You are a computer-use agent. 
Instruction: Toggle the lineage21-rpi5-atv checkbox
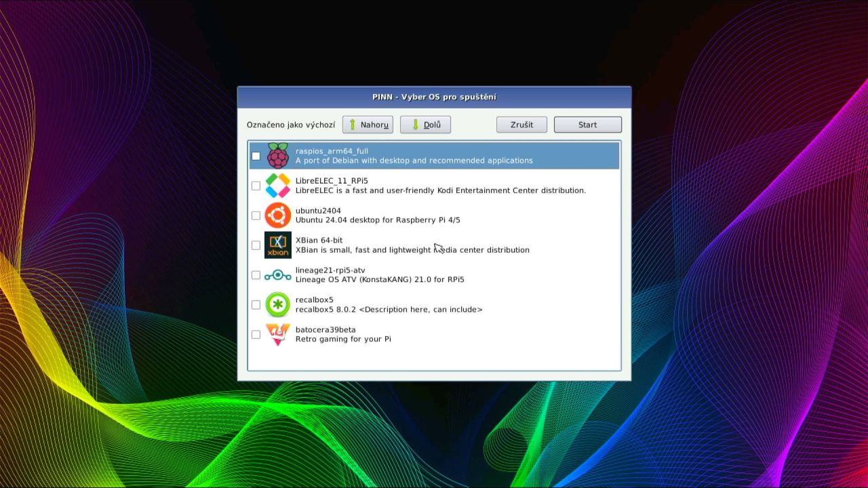click(256, 275)
